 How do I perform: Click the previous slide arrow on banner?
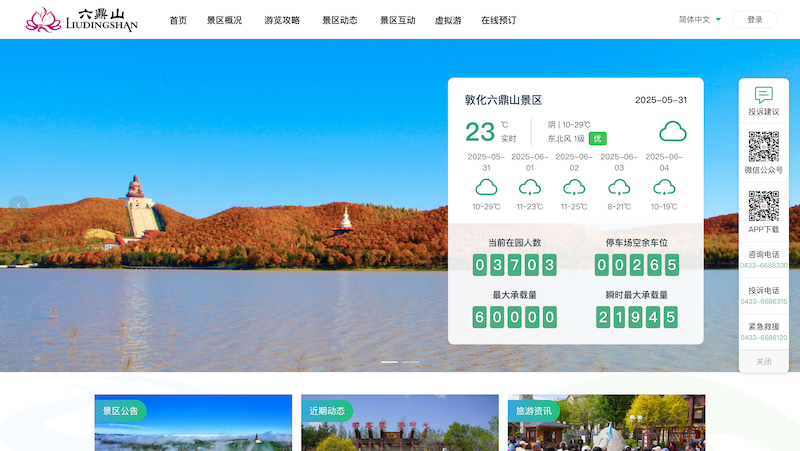[x=19, y=205]
